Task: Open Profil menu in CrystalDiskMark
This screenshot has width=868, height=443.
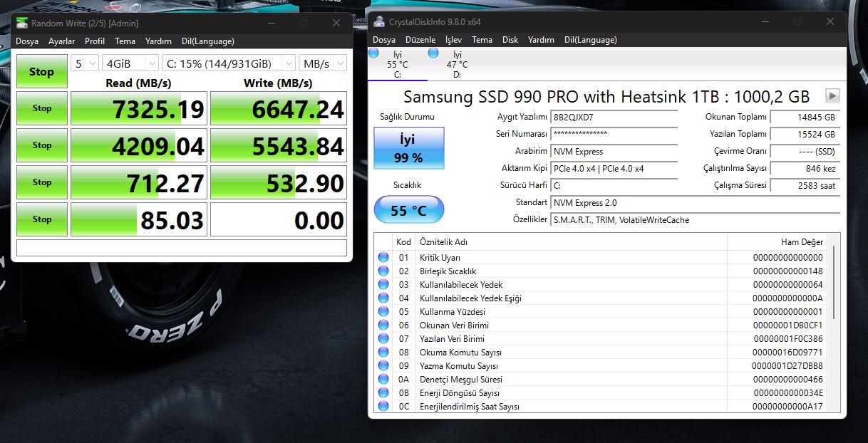Action: [x=95, y=41]
